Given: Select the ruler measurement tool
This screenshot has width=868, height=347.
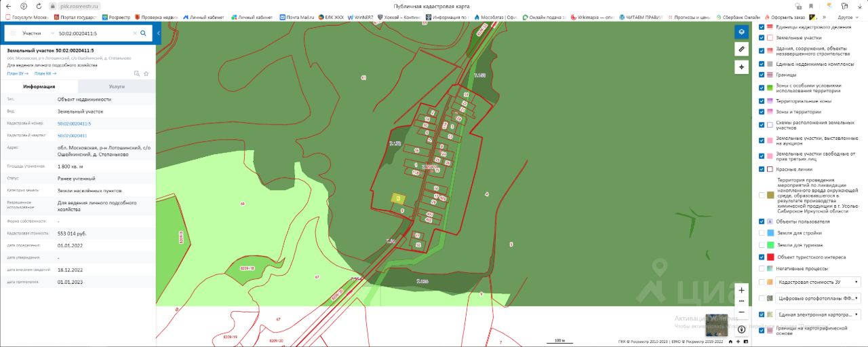Looking at the screenshot, I should pyautogui.click(x=742, y=49).
